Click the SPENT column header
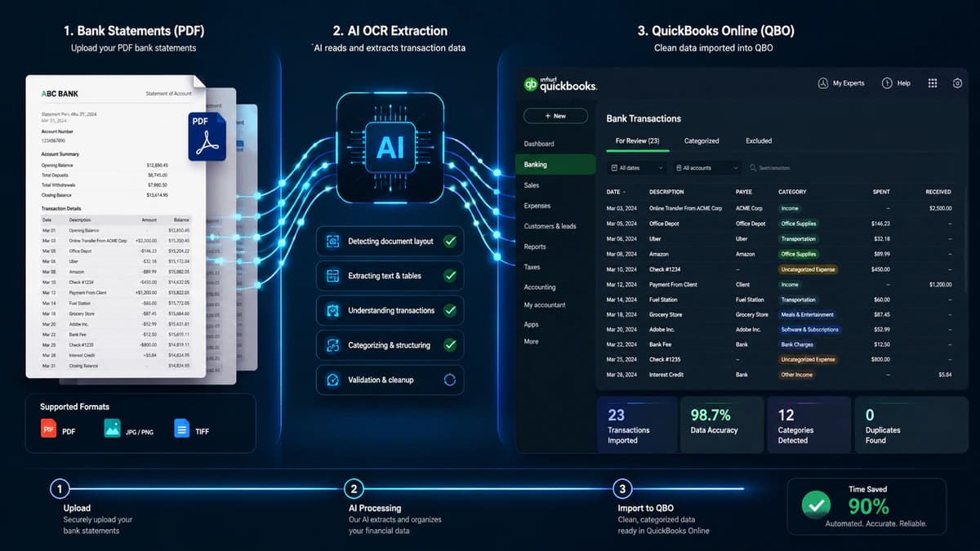980x551 pixels. [881, 192]
